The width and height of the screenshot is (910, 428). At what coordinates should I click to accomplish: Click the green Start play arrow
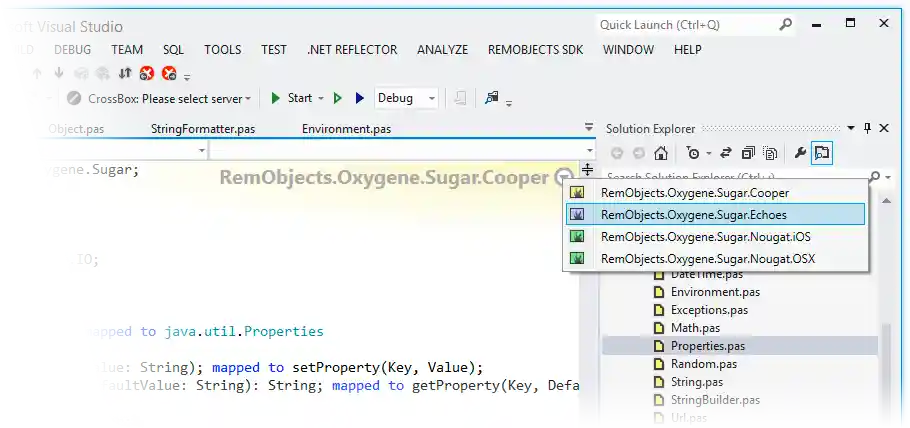(x=275, y=98)
